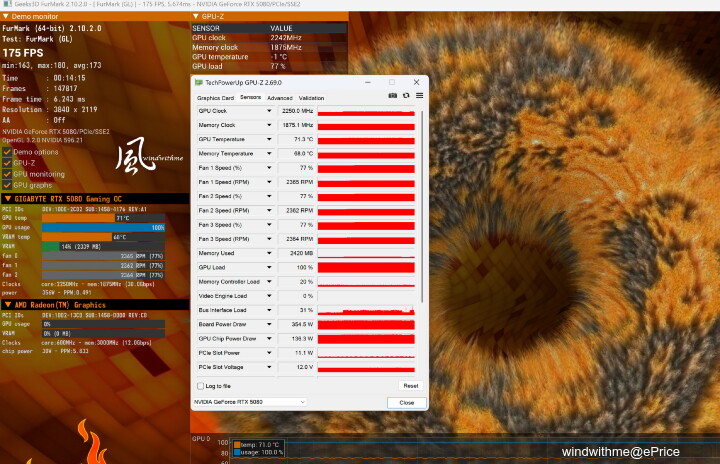
Task: Open the GPU Chip Power Draw dropdown
Action: [x=269, y=339]
